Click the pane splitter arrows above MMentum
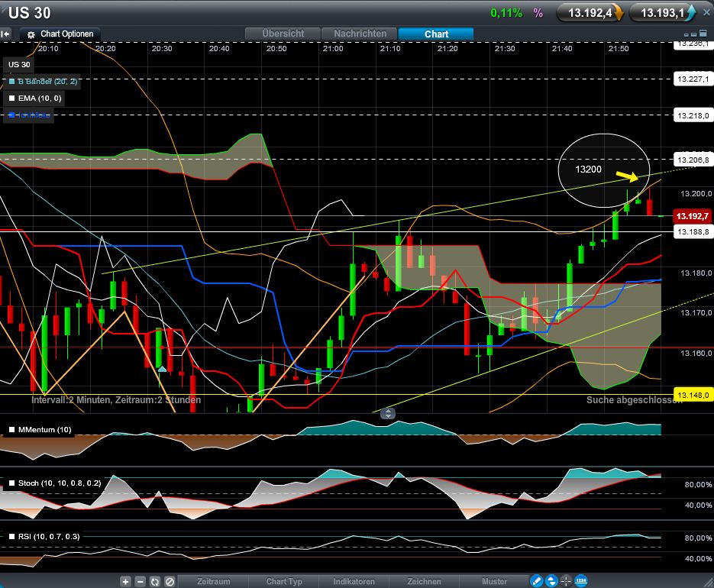Screen dimensions: 714x588 point(387,413)
